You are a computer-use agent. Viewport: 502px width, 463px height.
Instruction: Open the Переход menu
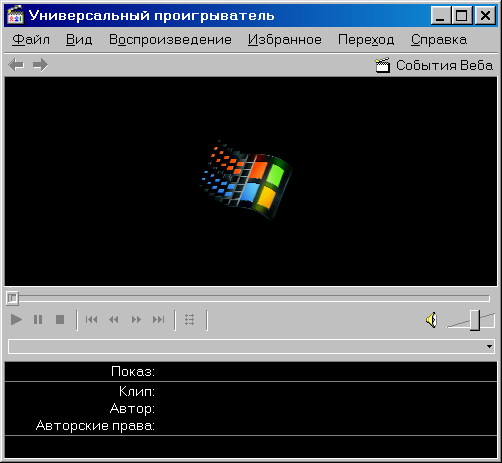[366, 40]
